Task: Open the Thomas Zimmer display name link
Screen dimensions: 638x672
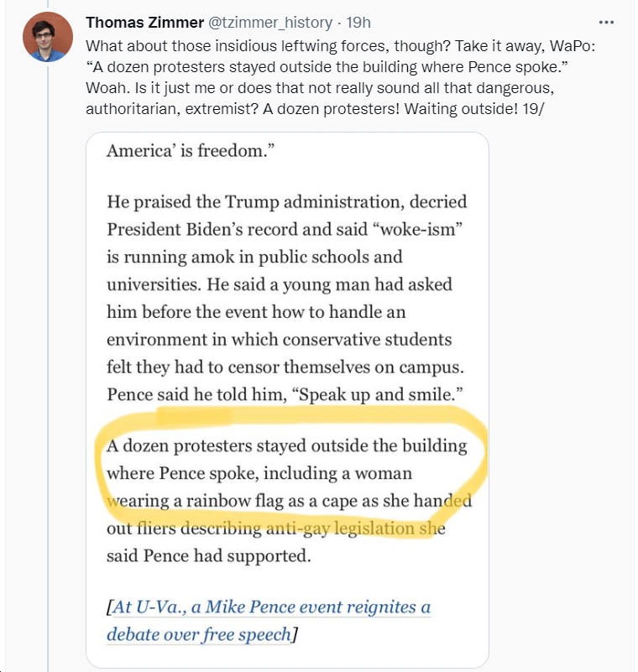Action: coord(144,23)
